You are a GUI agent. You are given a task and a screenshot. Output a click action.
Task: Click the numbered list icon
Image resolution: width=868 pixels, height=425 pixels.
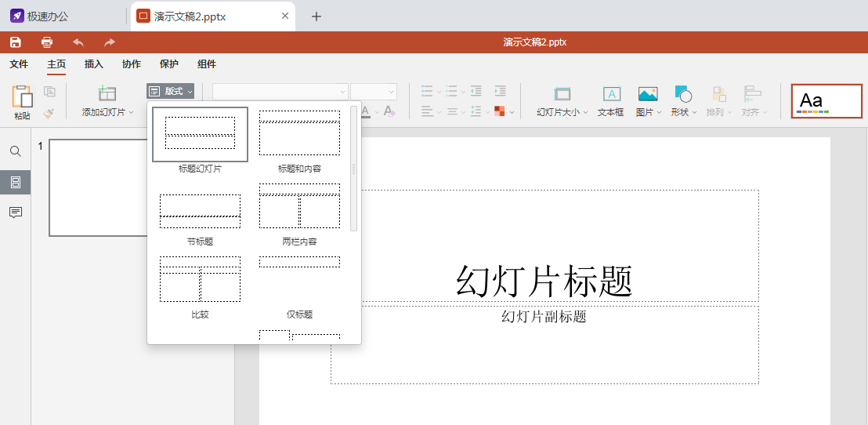(452, 91)
